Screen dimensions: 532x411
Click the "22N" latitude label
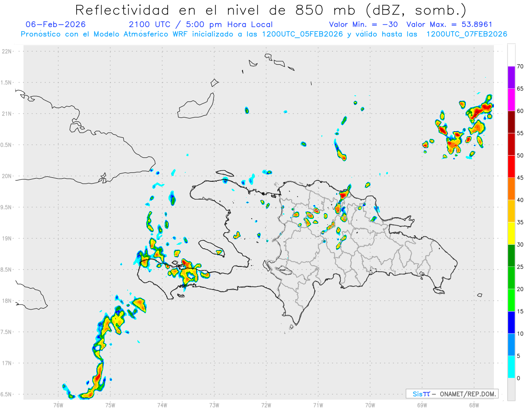click(x=7, y=51)
